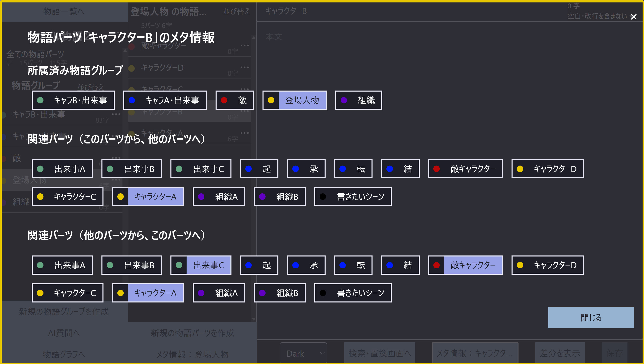Go back via 物語一覧へ
The height and width of the screenshot is (364, 644).
pos(64,11)
